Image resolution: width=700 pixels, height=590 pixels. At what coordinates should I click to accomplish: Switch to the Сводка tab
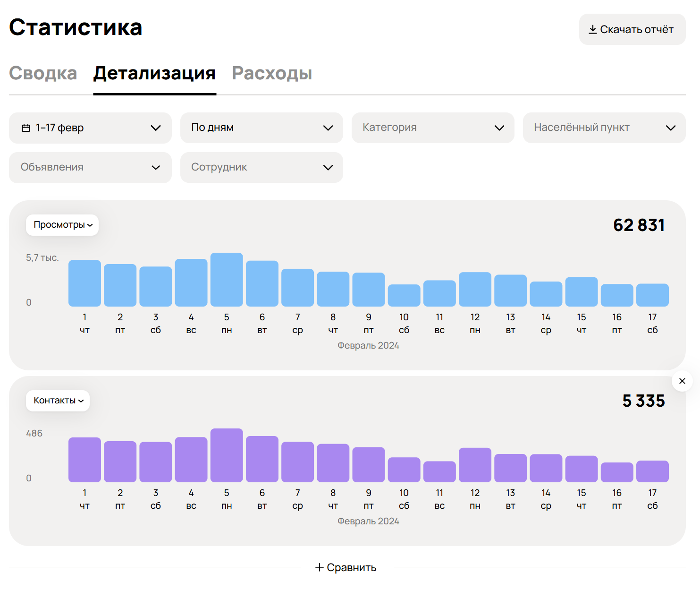pos(43,73)
